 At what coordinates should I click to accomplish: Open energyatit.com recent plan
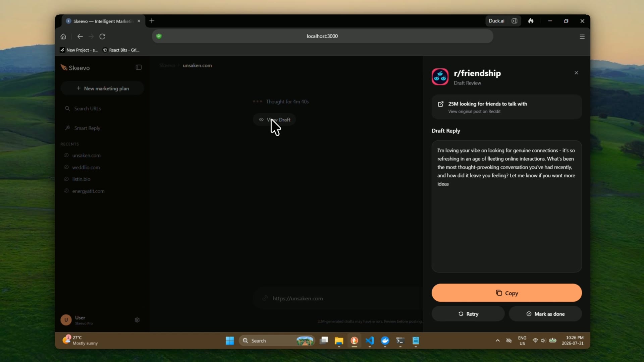coord(88,191)
